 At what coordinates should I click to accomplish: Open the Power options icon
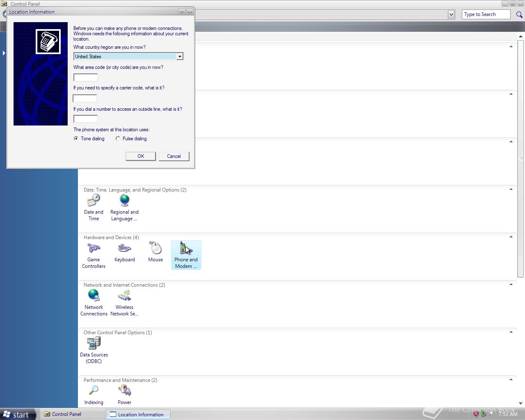124,395
